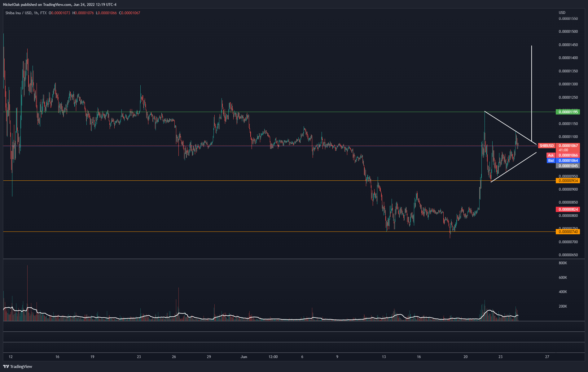Viewport: 588px width, 372px height.
Task: Click the date 9 on time axis
Action: pos(337,357)
